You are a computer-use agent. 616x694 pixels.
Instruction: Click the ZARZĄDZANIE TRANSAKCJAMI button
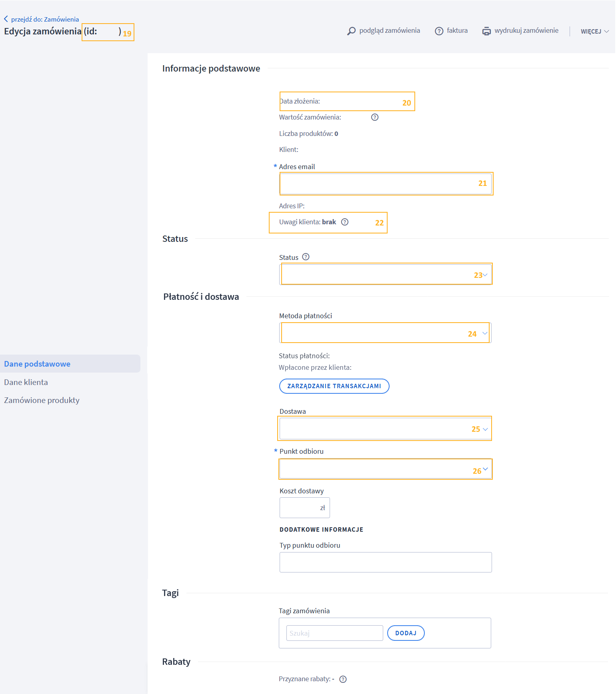tap(334, 386)
